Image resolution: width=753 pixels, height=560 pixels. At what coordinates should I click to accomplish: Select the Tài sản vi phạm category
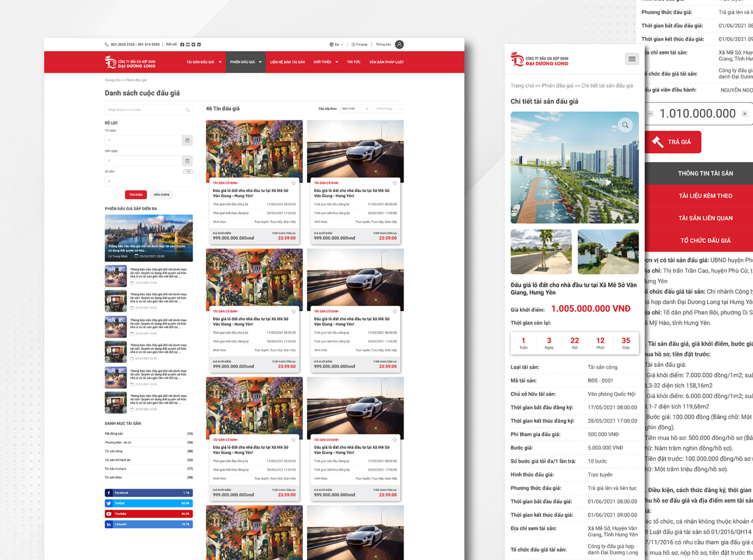tap(149, 469)
